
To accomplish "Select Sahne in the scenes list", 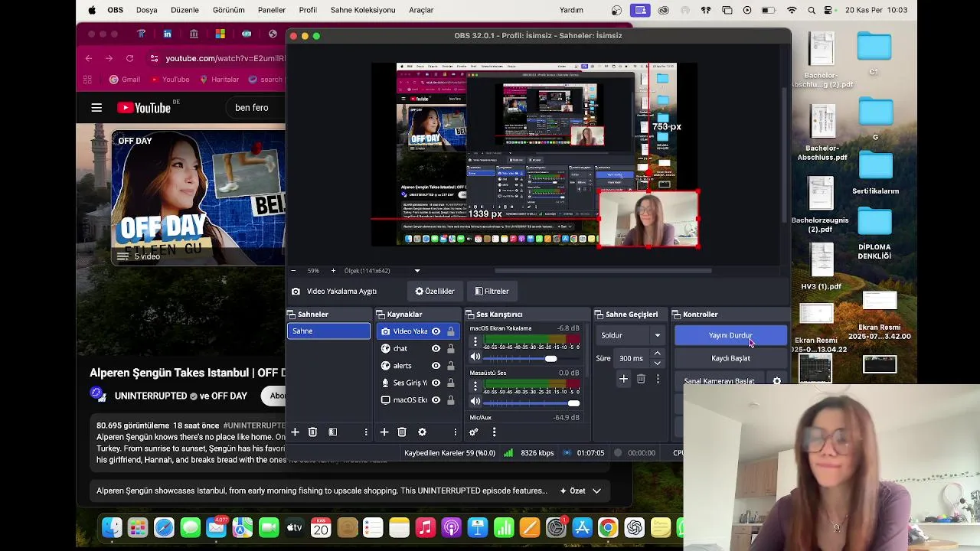I will click(328, 331).
